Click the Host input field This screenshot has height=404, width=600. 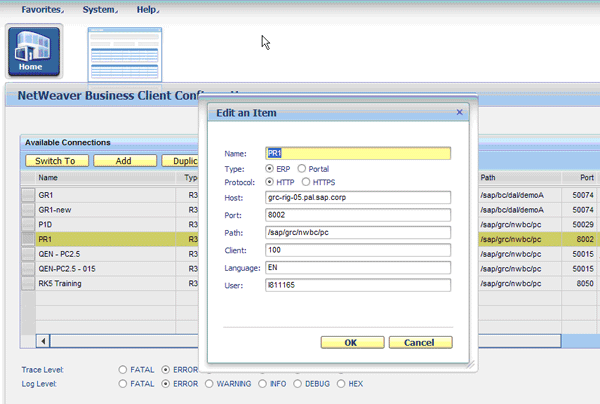click(x=358, y=197)
